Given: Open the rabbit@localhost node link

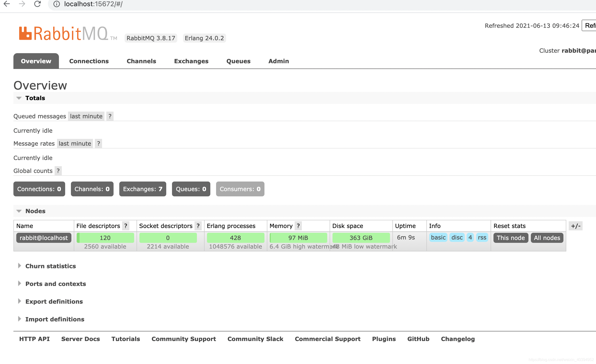Looking at the screenshot, I should [x=44, y=238].
